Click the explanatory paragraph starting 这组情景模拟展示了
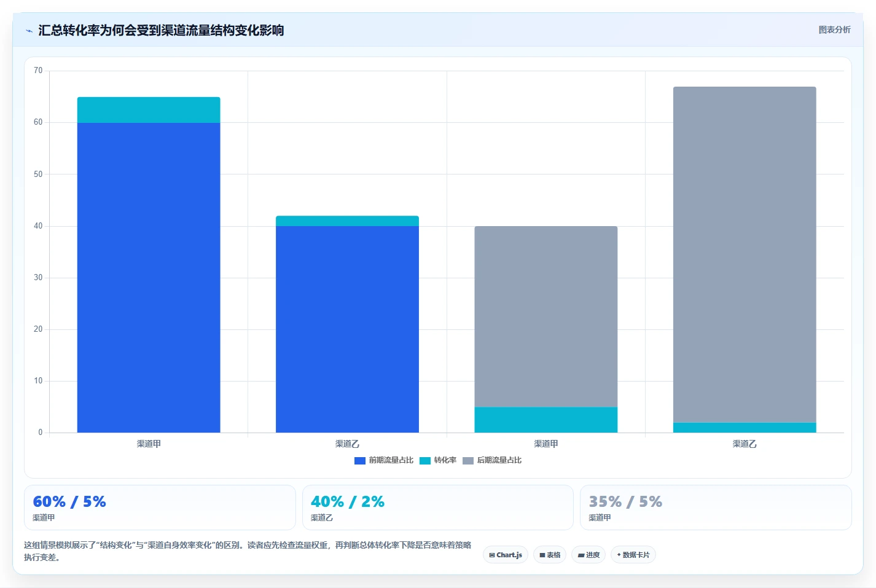 click(248, 551)
